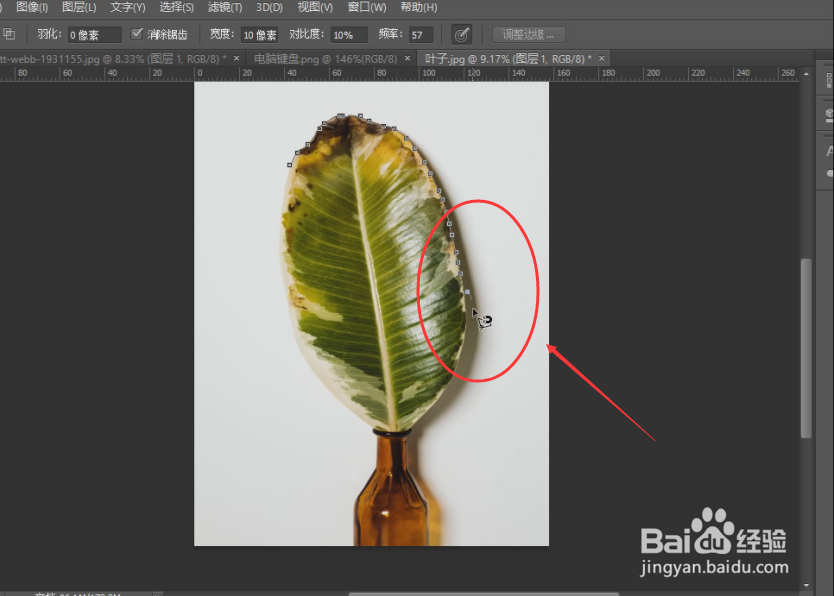Click the 羽化 feather input field
This screenshot has height=596, width=834.
[x=95, y=35]
